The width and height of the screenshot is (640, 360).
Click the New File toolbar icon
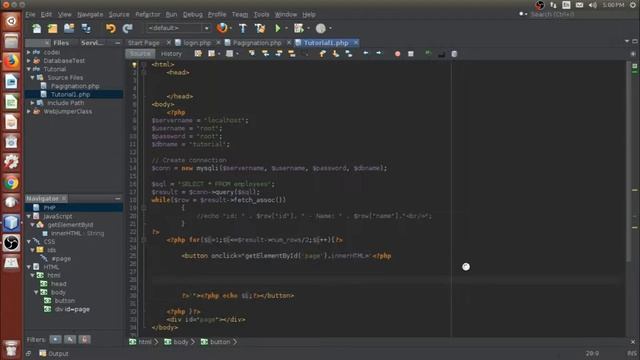click(x=37, y=28)
